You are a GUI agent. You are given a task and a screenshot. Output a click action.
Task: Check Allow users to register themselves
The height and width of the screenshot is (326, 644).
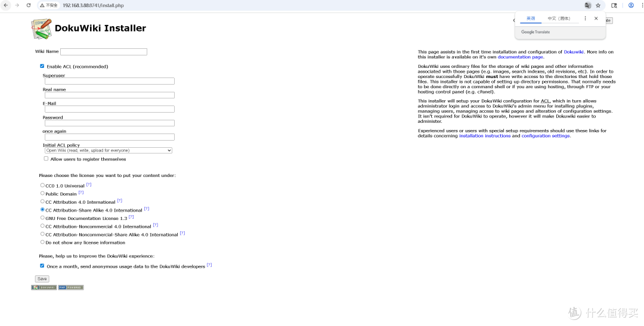tap(46, 159)
